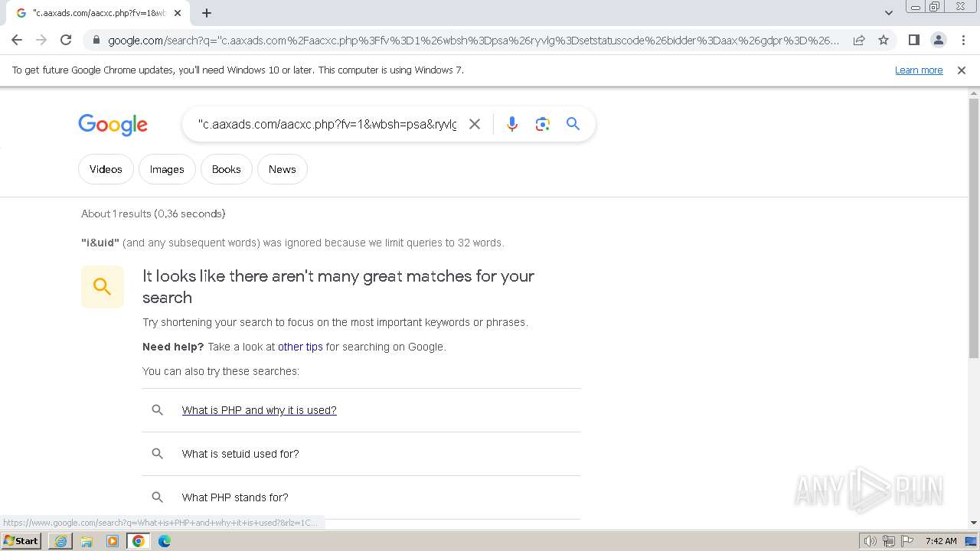Open the Chrome profile avatar
This screenshot has height=551, width=980.
tap(938, 40)
